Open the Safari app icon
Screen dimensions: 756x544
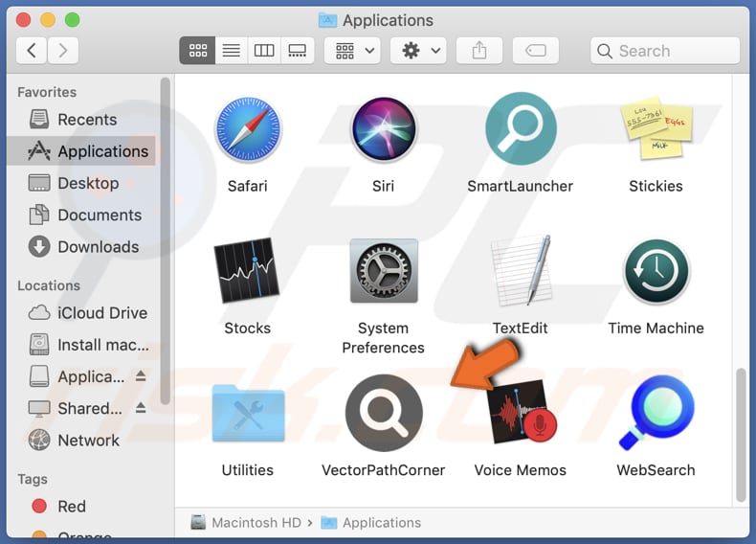pos(247,130)
